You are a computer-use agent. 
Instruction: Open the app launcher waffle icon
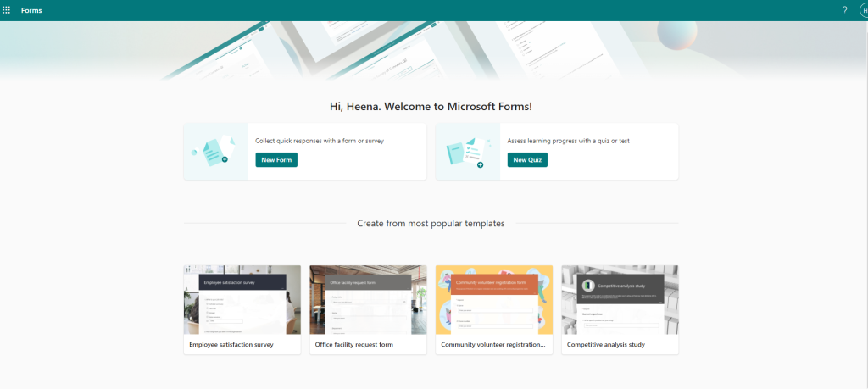click(x=7, y=10)
